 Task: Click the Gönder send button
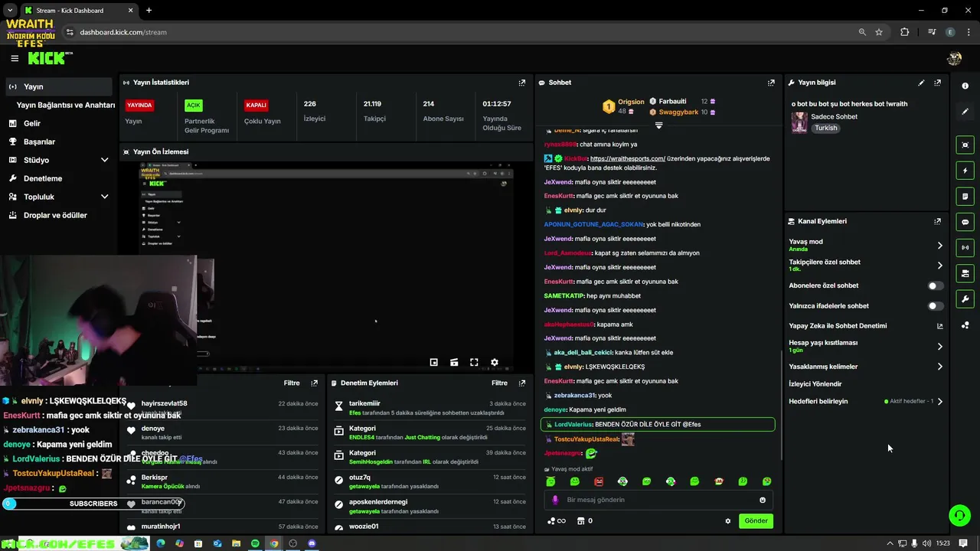(756, 521)
